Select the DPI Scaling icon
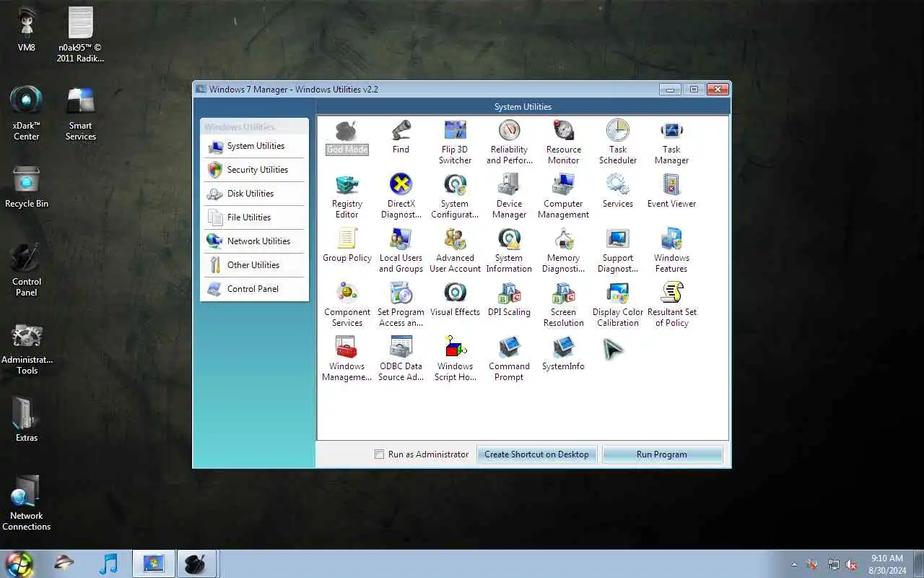The height and width of the screenshot is (578, 924). point(509,293)
